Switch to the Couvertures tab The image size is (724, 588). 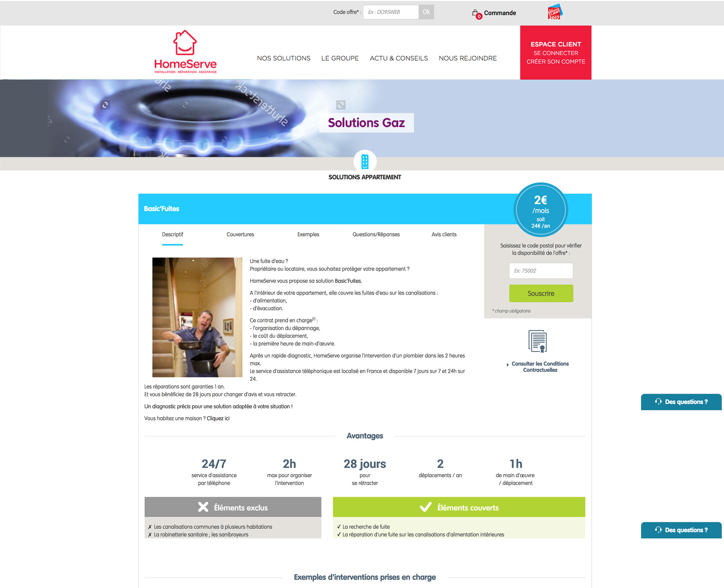pos(240,234)
